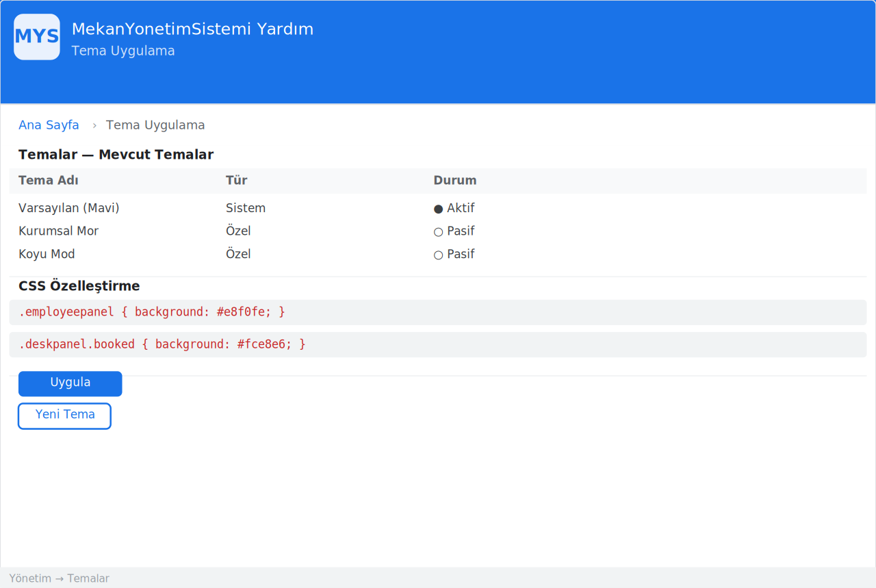The width and height of the screenshot is (876, 588).
Task: Click the Tema Uygulama breadcrumb item
Action: [x=155, y=125]
